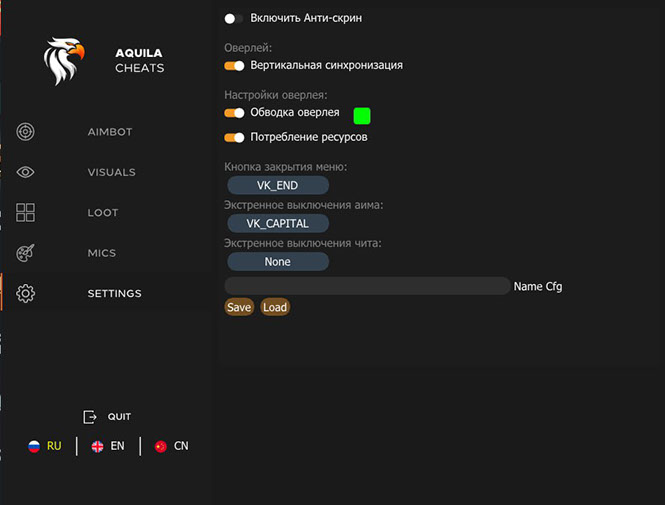The height and width of the screenshot is (505, 665).
Task: Select the Russian flag icon
Action: click(34, 446)
